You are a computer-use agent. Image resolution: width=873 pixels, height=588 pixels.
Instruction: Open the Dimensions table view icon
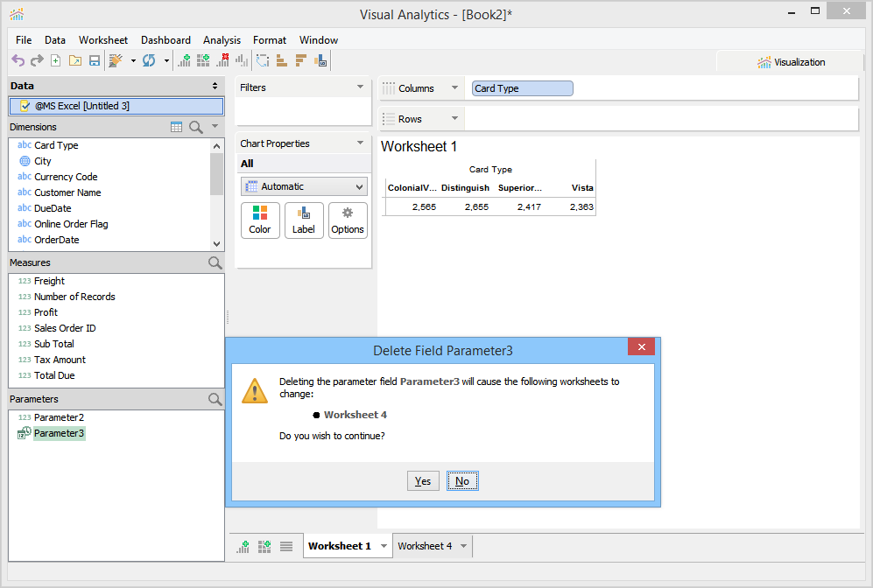pyautogui.click(x=177, y=127)
